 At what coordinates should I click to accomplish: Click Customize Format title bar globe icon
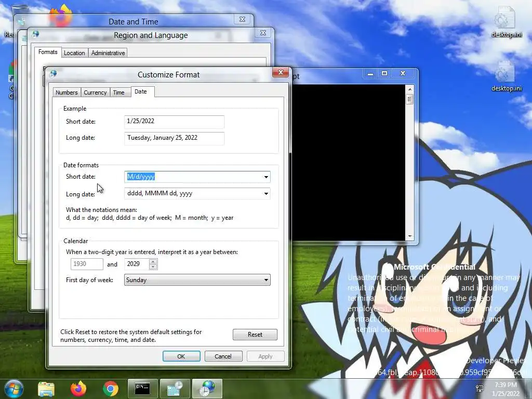click(x=54, y=74)
